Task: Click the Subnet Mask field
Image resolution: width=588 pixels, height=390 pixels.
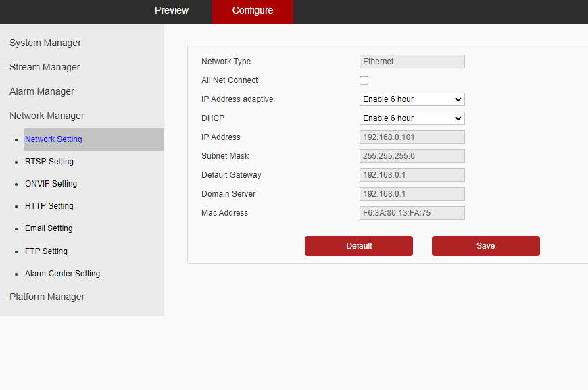Action: coord(412,156)
